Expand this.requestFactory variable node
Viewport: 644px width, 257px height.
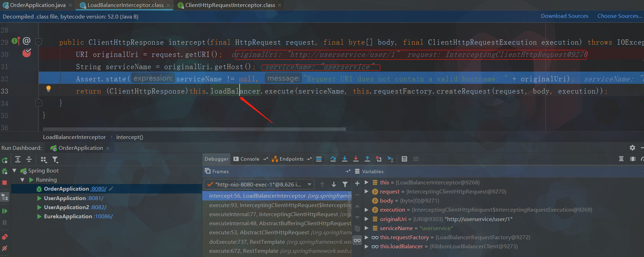tap(366, 237)
